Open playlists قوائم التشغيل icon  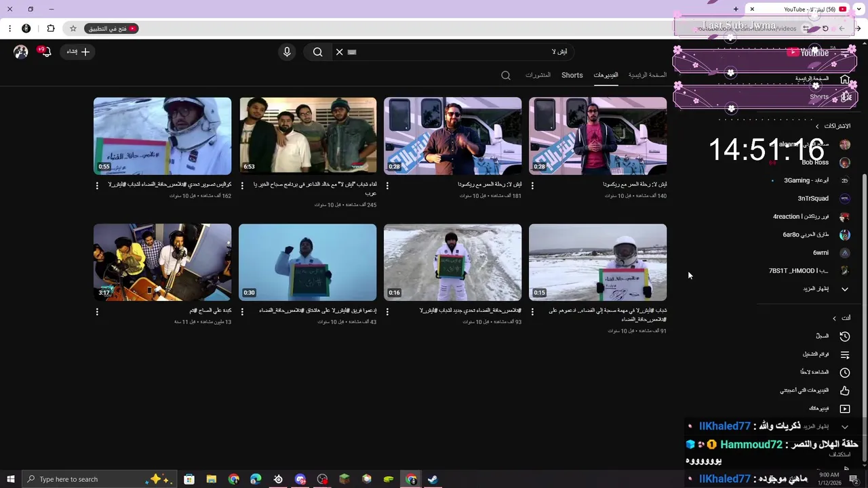pos(845,354)
